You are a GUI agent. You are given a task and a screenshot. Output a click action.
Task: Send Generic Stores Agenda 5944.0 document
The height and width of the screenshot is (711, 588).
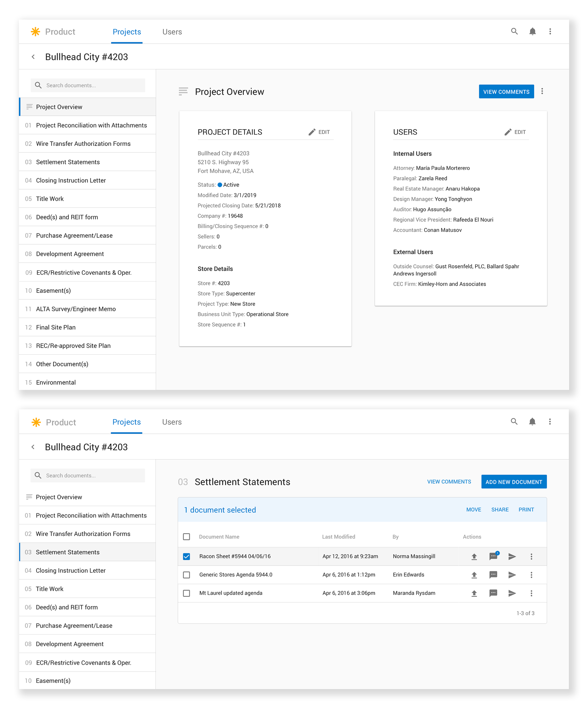click(x=512, y=575)
